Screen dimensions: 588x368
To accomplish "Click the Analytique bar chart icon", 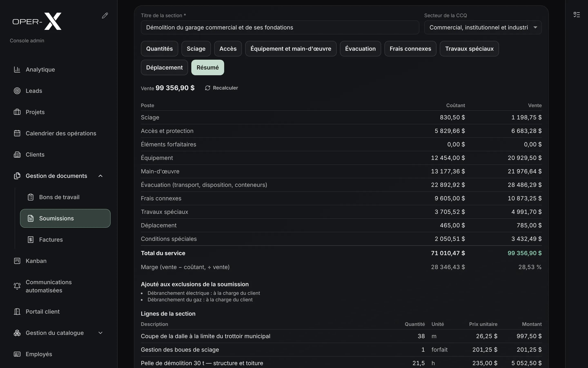I will click(x=17, y=70).
